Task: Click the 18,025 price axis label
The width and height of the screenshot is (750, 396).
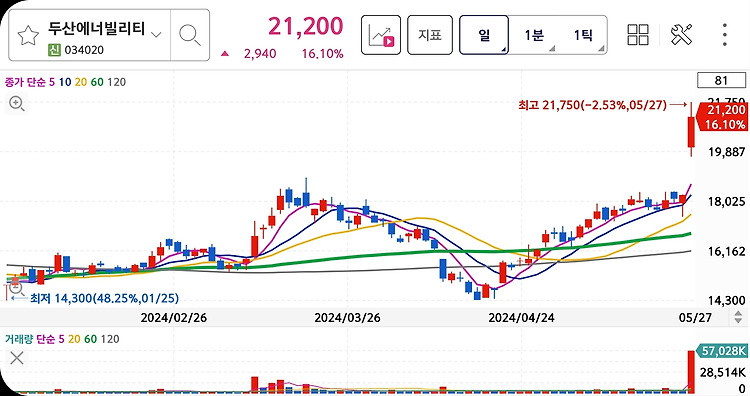Action: pyautogui.click(x=727, y=201)
